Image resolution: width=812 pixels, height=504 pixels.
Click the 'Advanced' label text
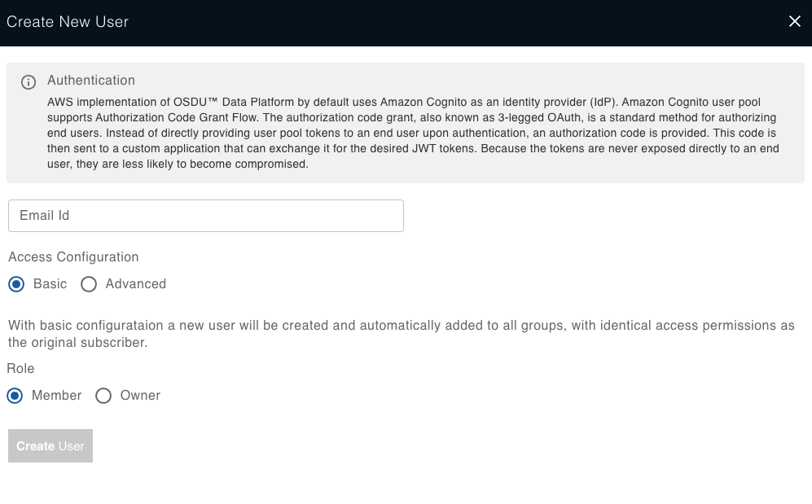tap(136, 283)
